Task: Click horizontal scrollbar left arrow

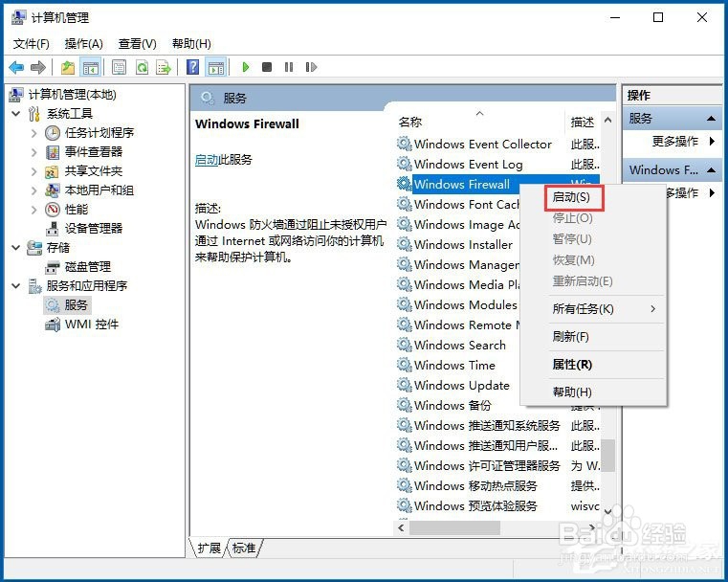Action: click(x=401, y=527)
